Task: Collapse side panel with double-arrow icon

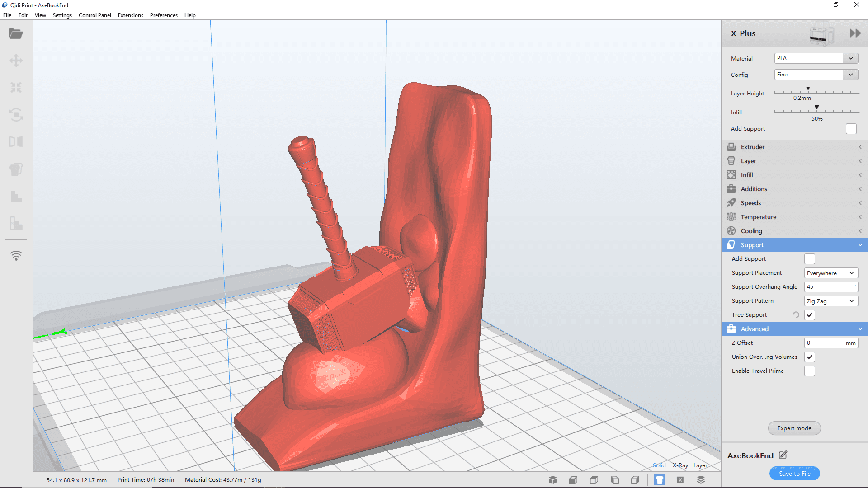Action: point(854,33)
